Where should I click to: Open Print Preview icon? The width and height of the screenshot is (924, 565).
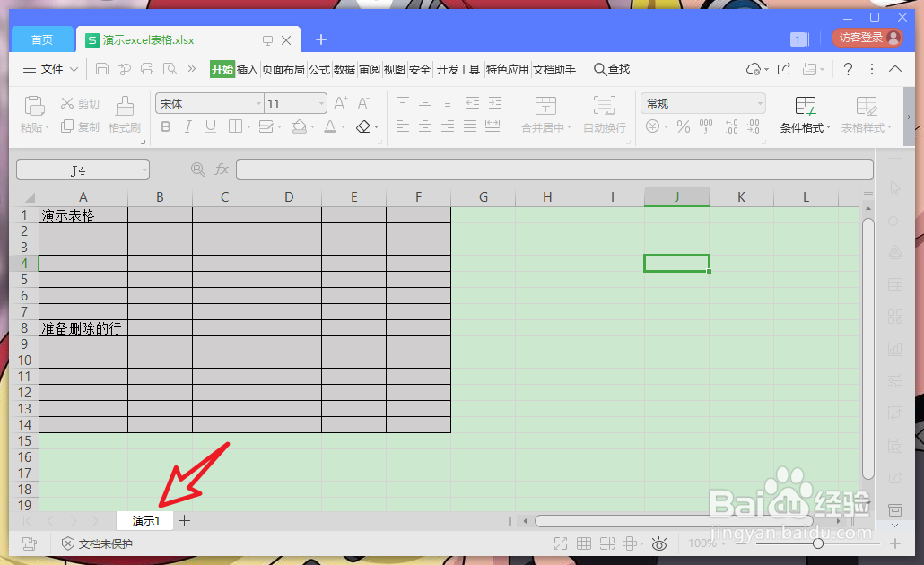170,69
